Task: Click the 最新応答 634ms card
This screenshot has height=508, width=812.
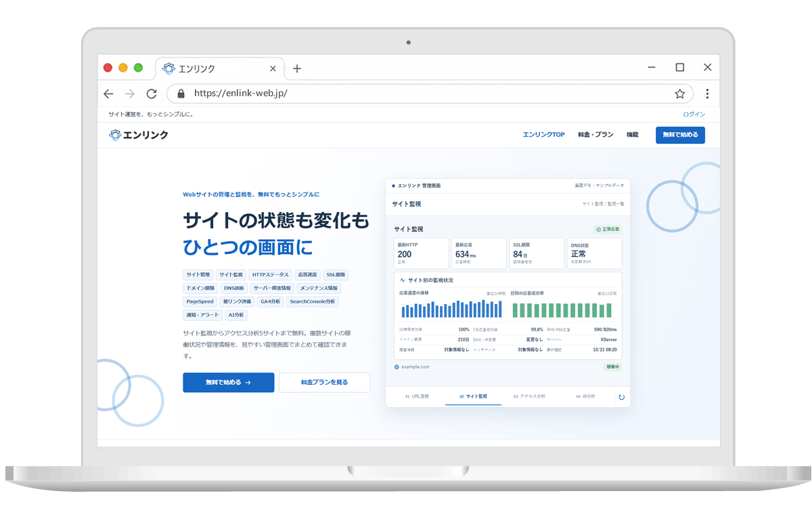Action: tap(478, 253)
